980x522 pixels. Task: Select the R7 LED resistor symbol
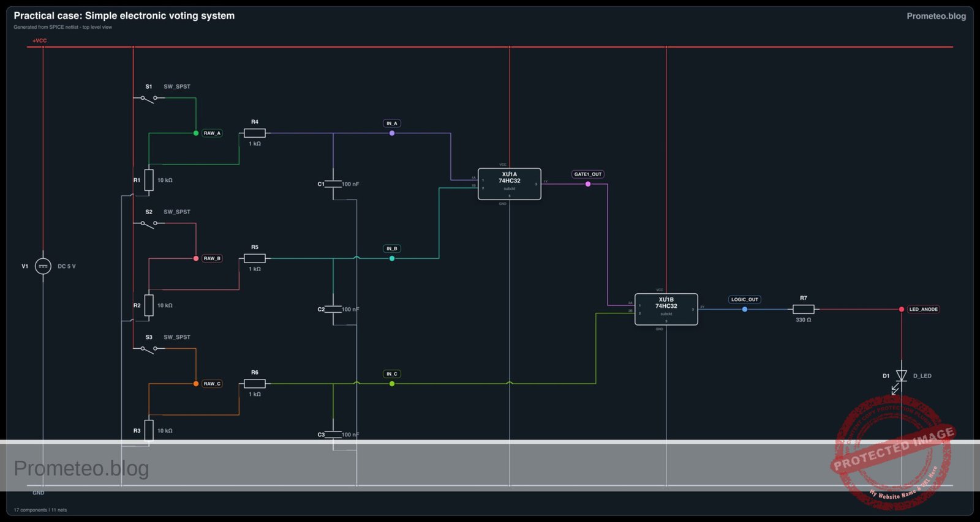coord(804,309)
